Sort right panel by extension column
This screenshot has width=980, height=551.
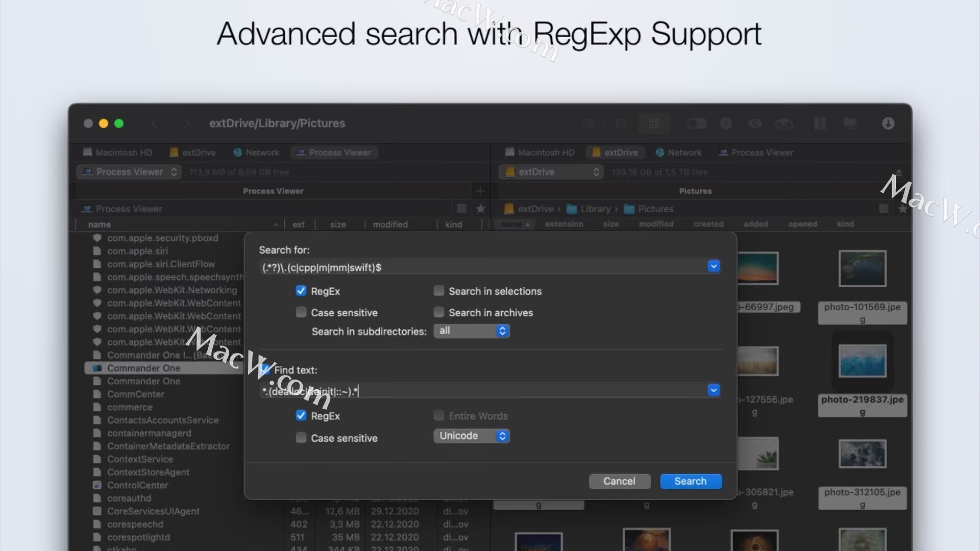(x=564, y=224)
